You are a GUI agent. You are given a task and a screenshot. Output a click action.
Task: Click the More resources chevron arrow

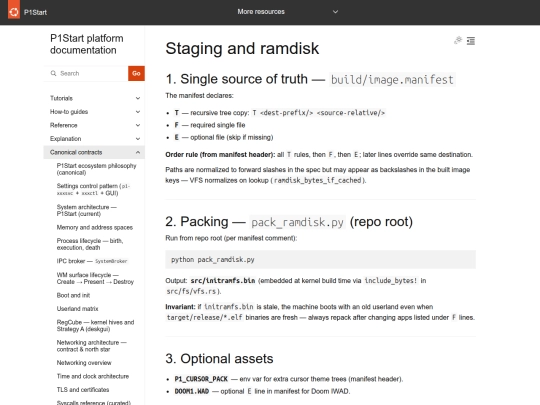point(335,12)
